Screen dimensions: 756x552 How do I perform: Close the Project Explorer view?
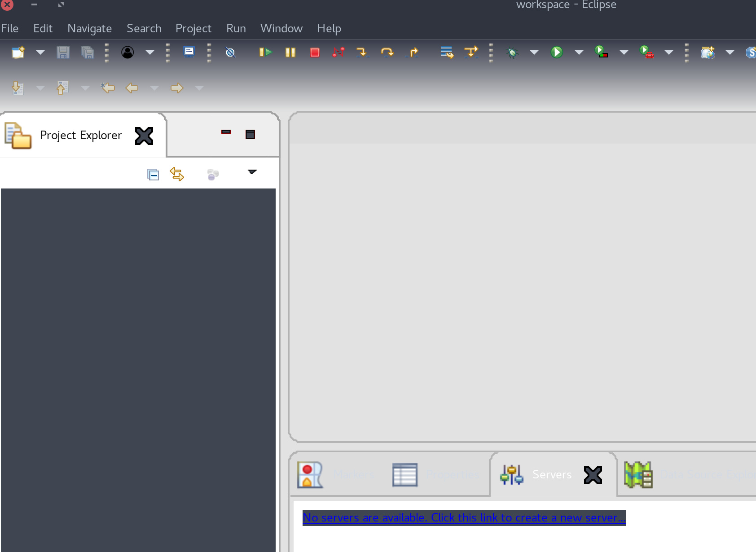pyautogui.click(x=144, y=136)
